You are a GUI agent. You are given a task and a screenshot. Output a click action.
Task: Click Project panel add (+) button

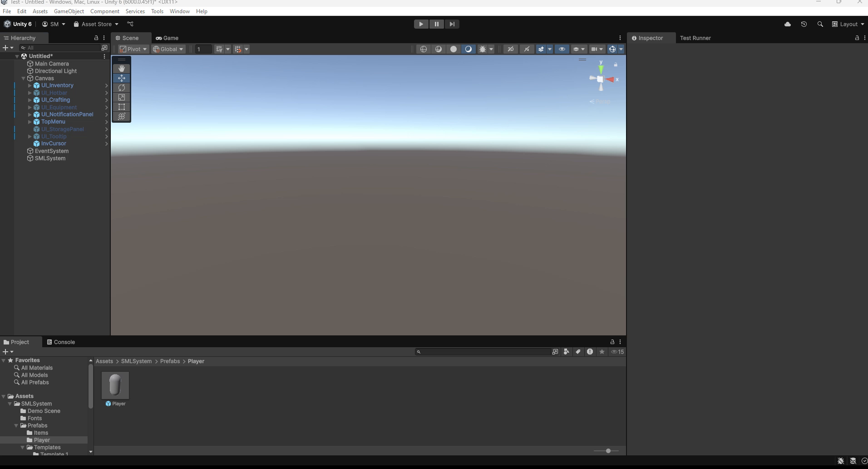(x=8, y=352)
